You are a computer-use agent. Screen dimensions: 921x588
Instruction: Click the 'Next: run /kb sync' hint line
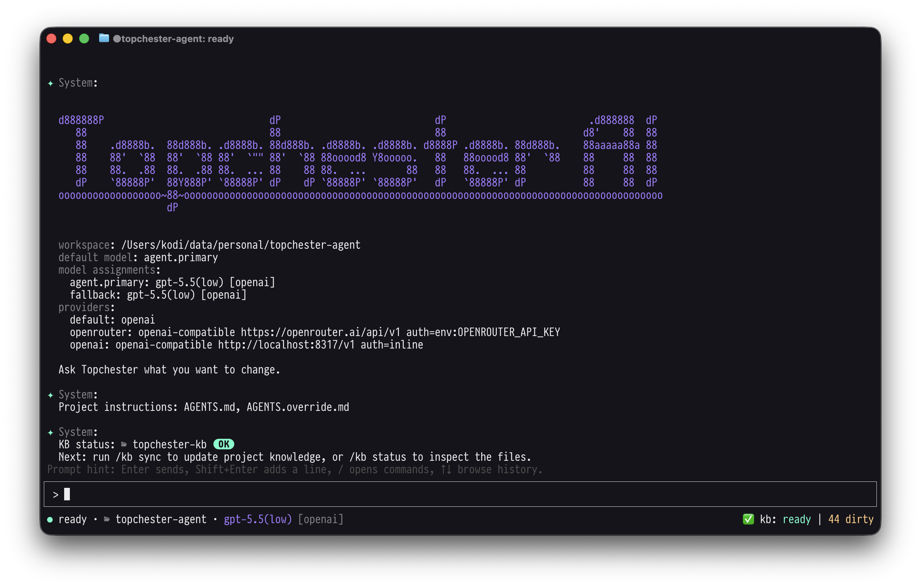[295, 457]
